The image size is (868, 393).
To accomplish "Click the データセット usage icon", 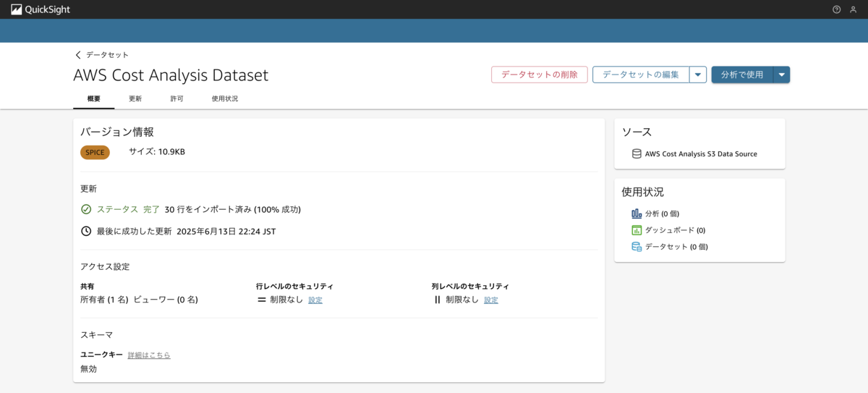I will tap(637, 247).
